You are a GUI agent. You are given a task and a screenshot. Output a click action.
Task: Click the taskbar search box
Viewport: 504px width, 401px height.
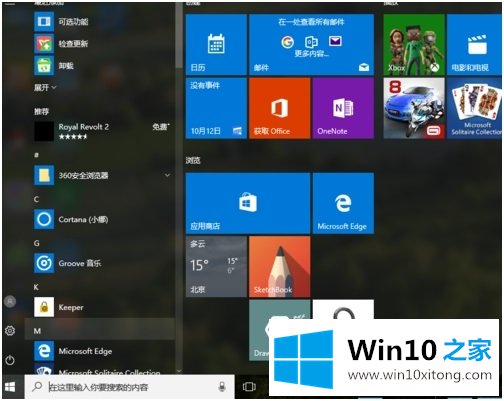click(129, 387)
